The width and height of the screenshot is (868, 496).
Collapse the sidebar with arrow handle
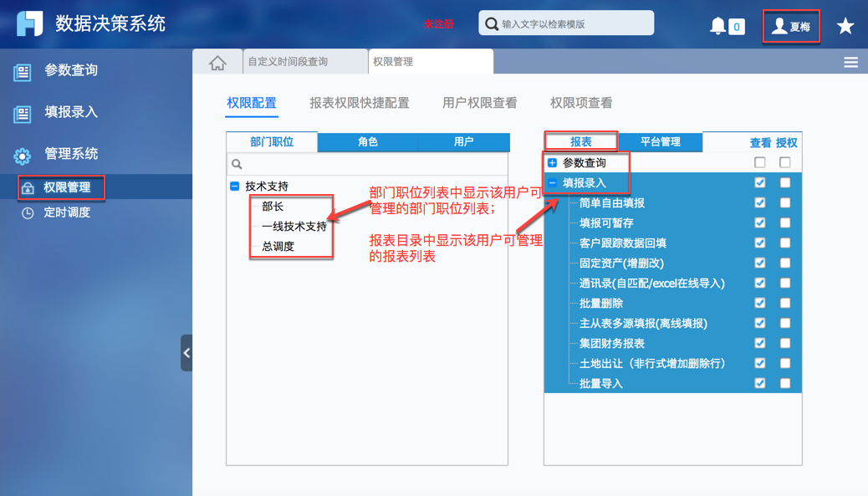186,353
